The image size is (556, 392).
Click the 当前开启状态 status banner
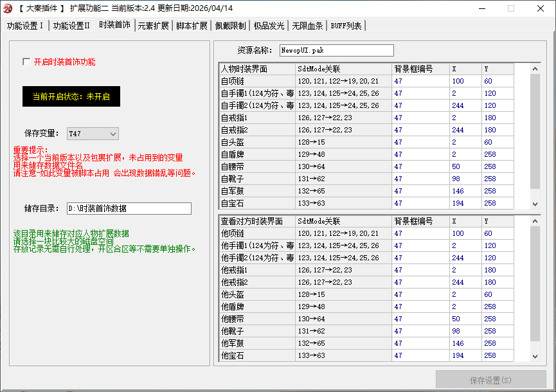71,96
